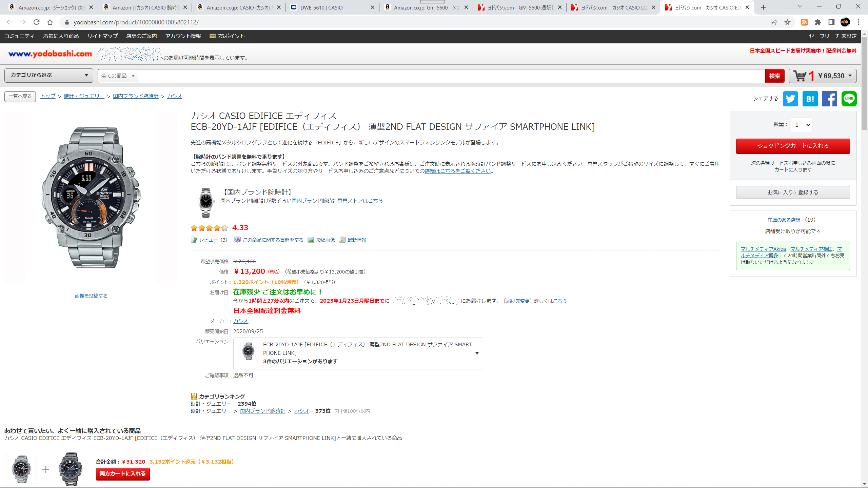Share product on Facebook icon

pos(829,99)
